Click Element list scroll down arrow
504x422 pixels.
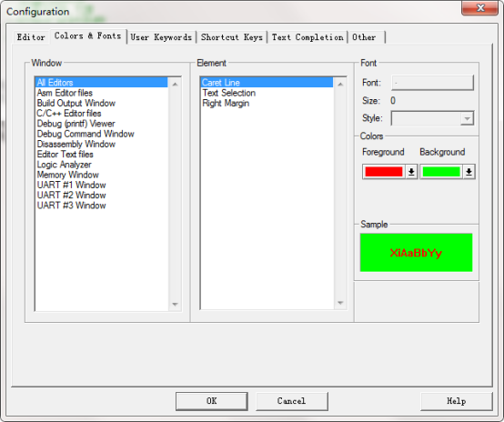340,303
